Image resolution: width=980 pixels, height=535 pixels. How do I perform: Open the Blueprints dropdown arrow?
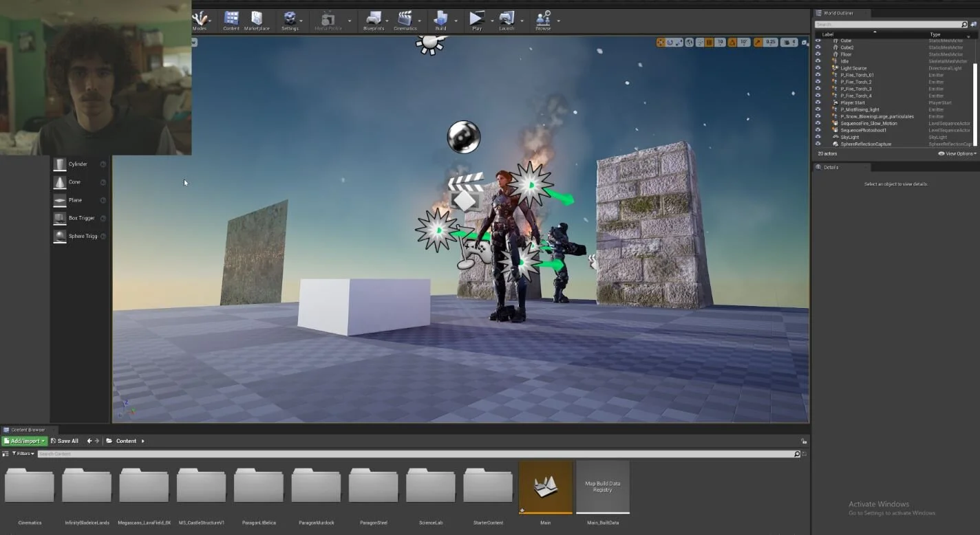(x=388, y=21)
